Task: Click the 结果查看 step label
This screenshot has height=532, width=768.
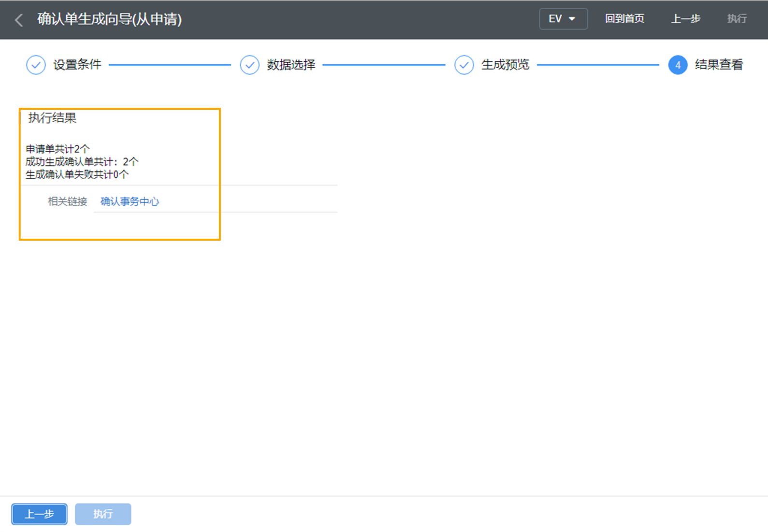Action: pos(719,65)
